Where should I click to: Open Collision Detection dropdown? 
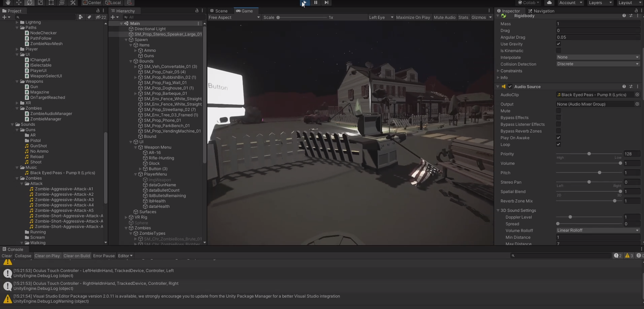[598, 64]
